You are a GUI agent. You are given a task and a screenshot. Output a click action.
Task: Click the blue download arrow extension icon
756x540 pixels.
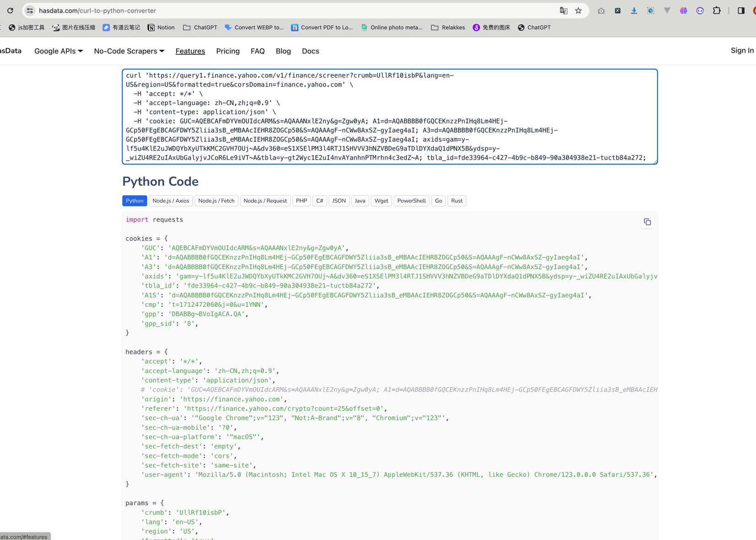[634, 11]
